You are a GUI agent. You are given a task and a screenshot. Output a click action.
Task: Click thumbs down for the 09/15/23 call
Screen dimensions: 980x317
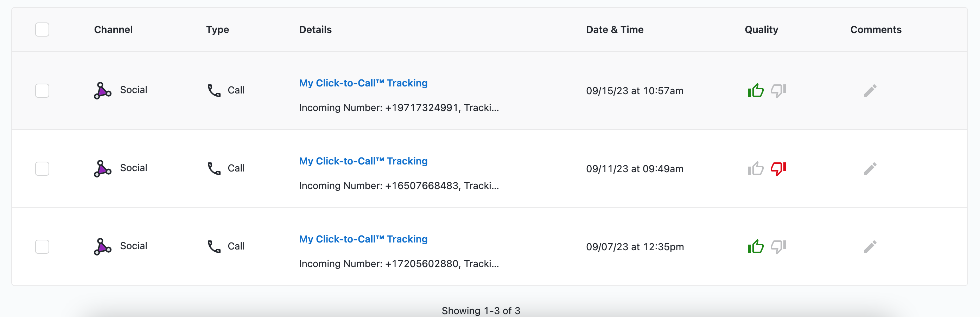tap(778, 91)
